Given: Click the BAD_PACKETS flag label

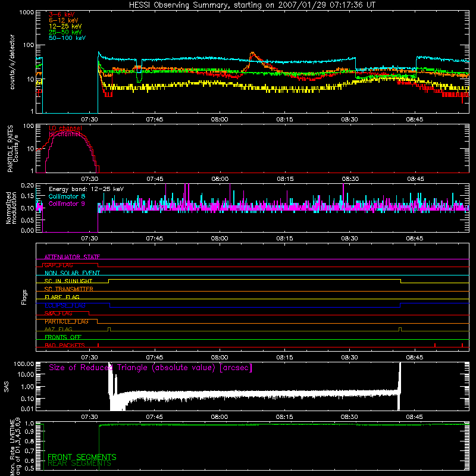Looking at the screenshot, I should point(65,345).
